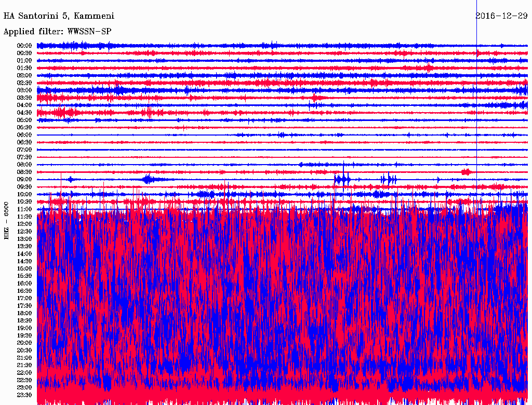Viewport: 532px width, 405px height.
Task: Select the 21:00 time row label
Action: point(24,358)
